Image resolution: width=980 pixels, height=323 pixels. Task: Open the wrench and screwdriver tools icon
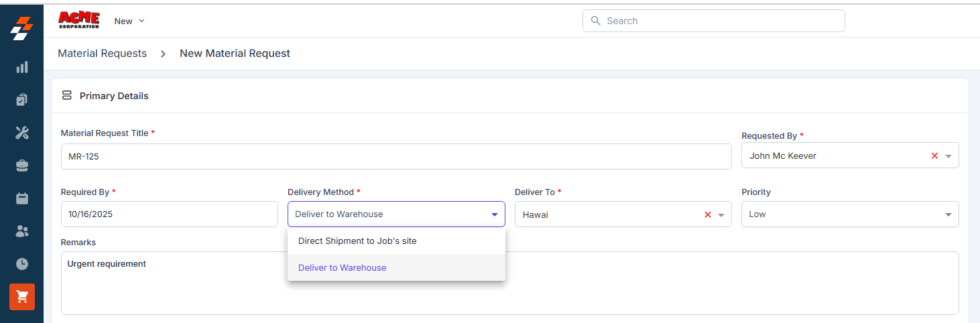pos(22,133)
